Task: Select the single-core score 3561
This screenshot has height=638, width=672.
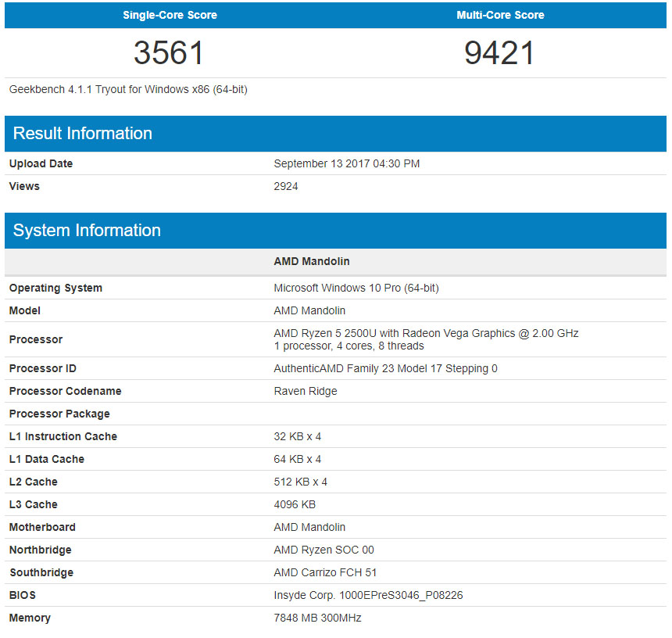Action: (169, 52)
